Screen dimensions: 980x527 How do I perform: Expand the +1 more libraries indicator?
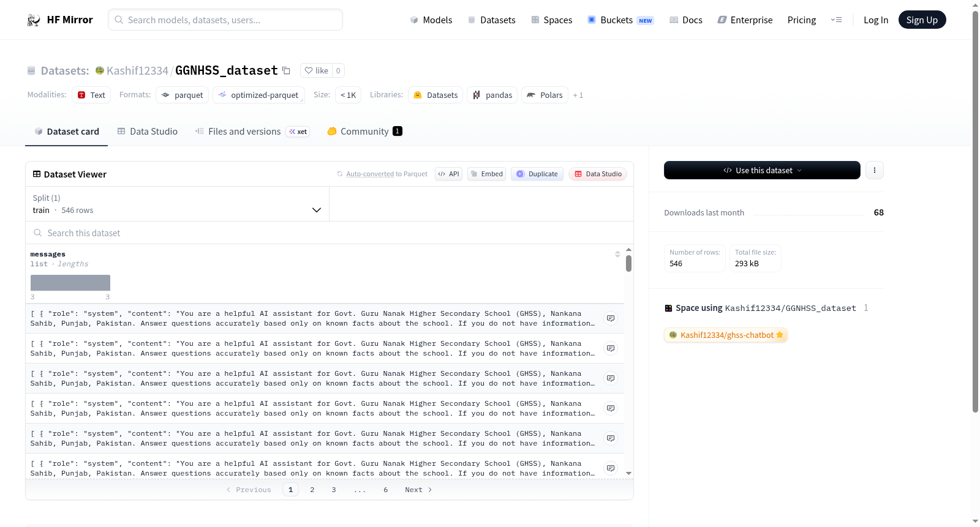coord(578,95)
